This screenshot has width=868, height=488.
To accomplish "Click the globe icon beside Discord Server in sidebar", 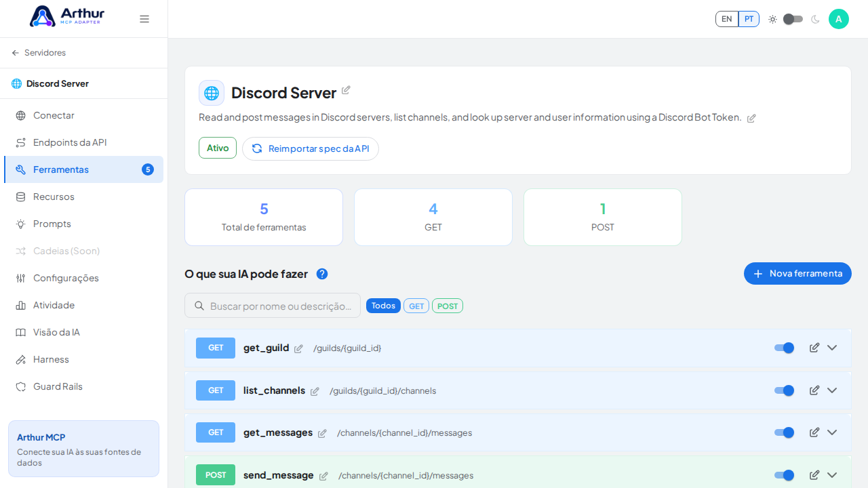I will (16, 84).
